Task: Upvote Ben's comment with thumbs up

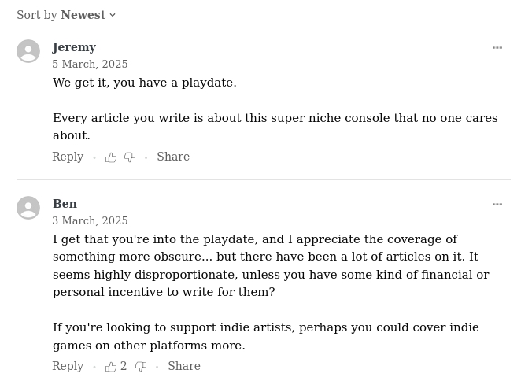Action: click(111, 367)
